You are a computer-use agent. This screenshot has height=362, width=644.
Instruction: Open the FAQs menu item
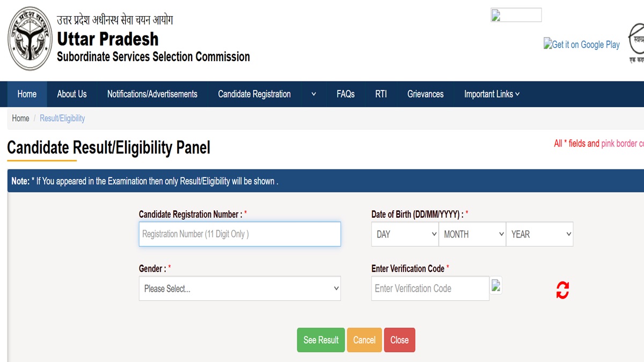(x=346, y=94)
